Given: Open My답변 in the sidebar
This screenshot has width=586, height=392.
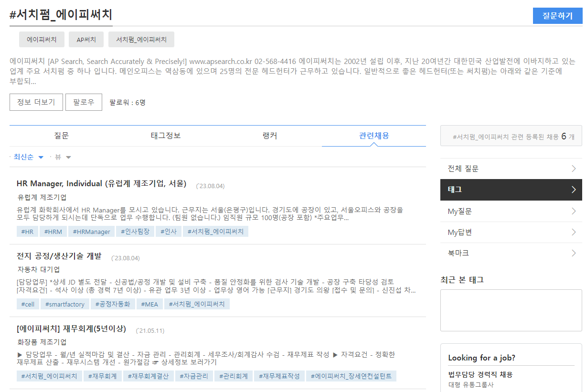Looking at the screenshot, I should point(511,232).
